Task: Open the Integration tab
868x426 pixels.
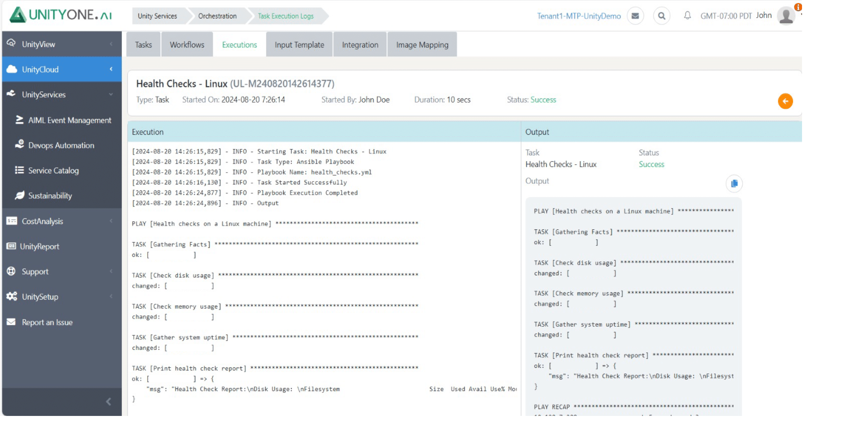Action: 360,44
